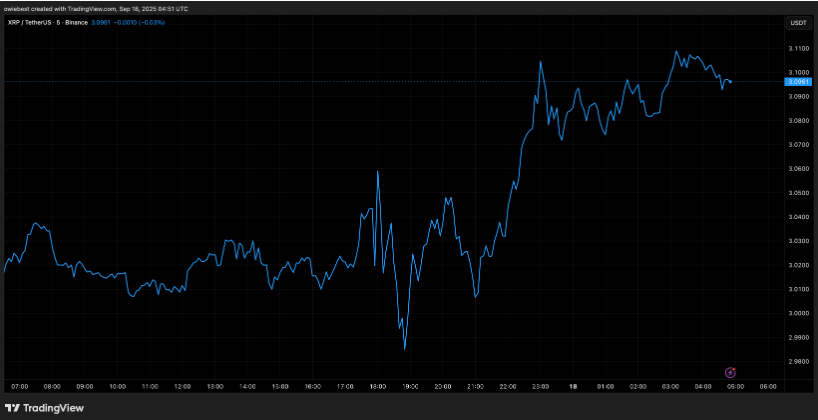Viewport: 818px width, 420px height.
Task: Click the 18 date marker on time axis
Action: click(573, 385)
